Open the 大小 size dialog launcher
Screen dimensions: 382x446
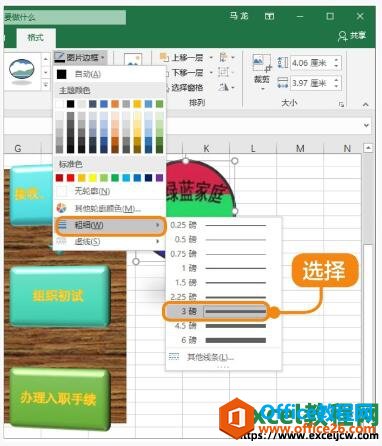(x=341, y=104)
